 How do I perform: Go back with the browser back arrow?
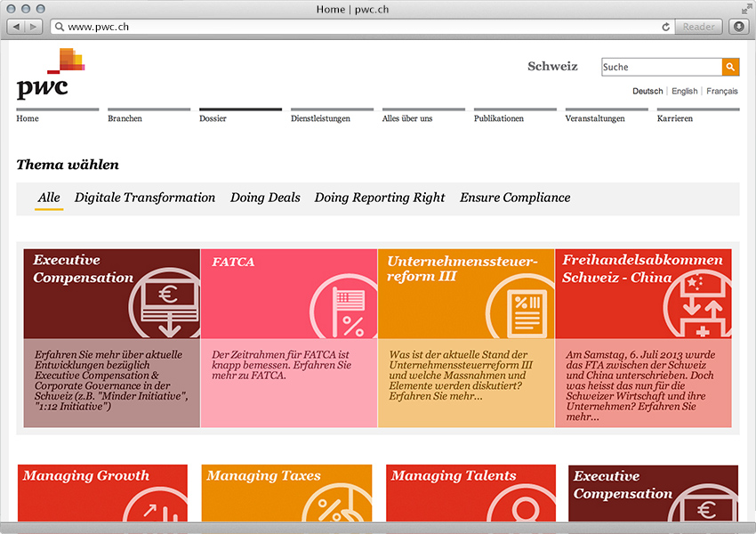click(x=16, y=27)
